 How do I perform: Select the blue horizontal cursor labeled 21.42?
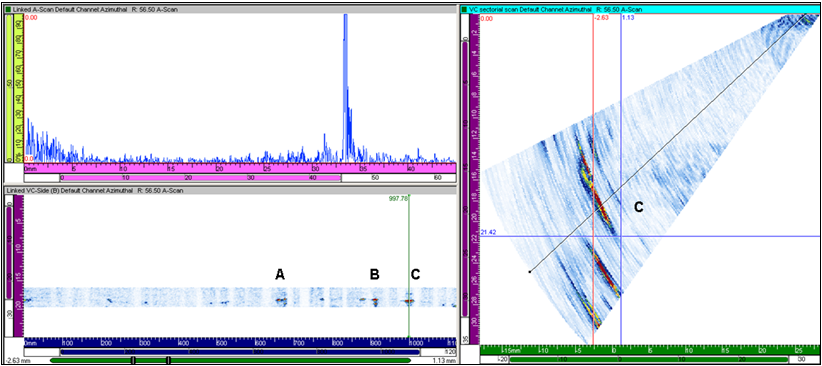click(x=650, y=236)
